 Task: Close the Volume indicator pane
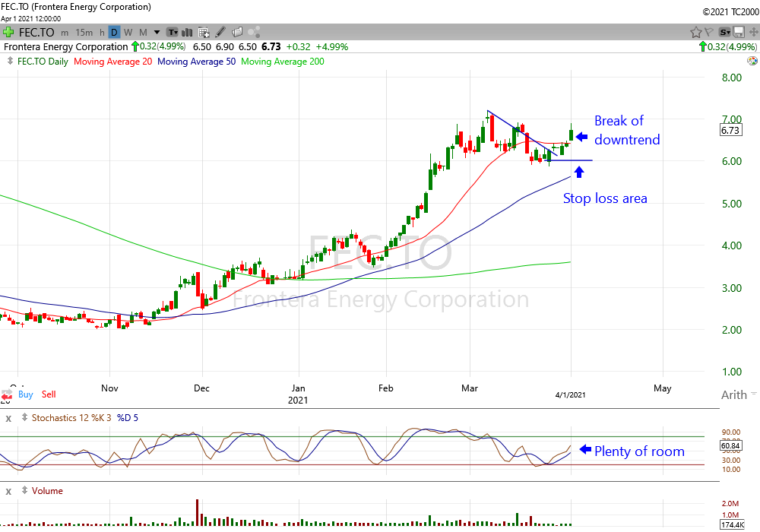(x=8, y=491)
